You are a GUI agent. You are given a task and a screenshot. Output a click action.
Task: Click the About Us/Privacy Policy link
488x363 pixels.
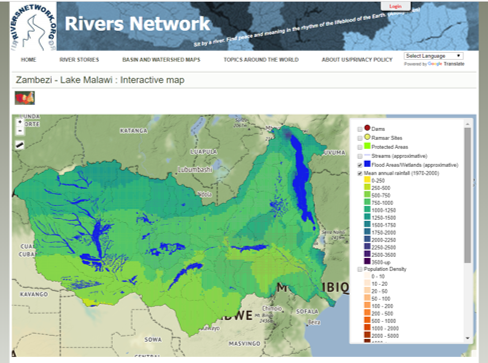pos(357,60)
